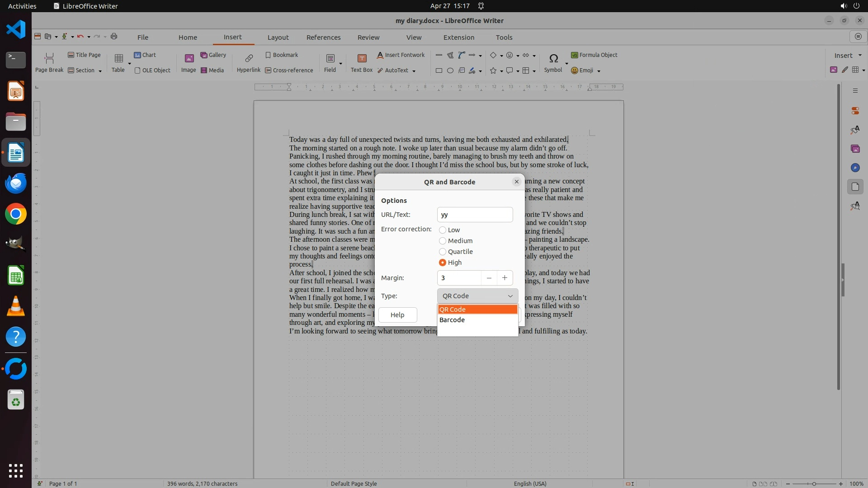Select Medium error correction
The height and width of the screenshot is (488, 868).
coord(443,241)
